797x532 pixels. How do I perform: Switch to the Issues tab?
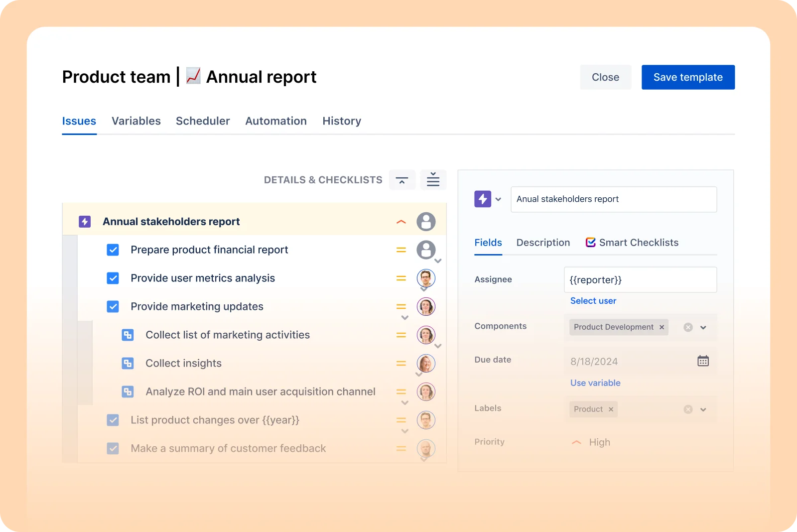(79, 121)
